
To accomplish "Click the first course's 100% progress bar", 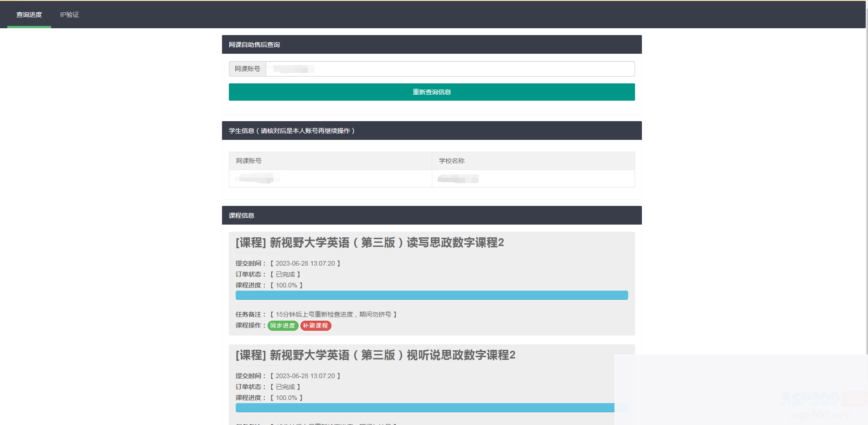I will [431, 295].
